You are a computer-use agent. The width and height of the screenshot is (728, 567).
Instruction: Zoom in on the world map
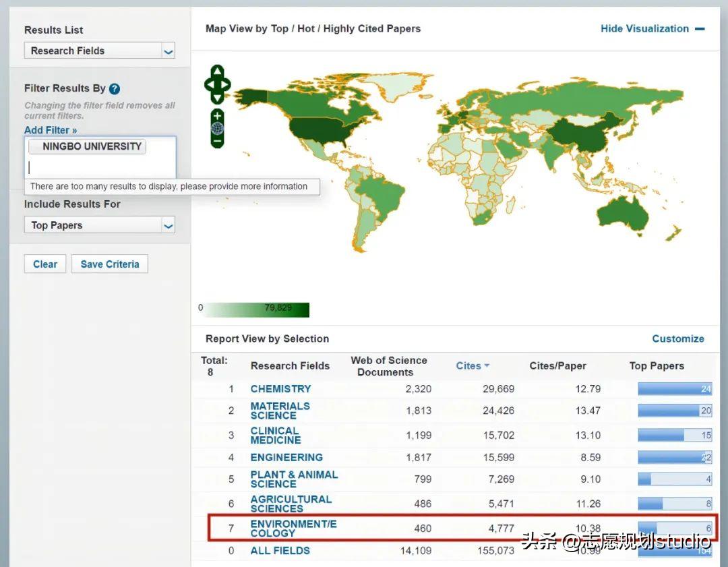(x=217, y=116)
